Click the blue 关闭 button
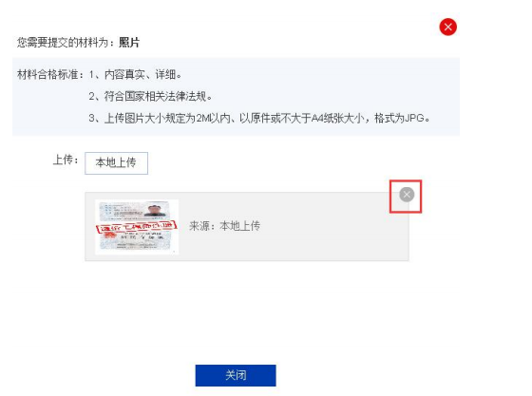The width and height of the screenshot is (532, 396). [x=236, y=375]
